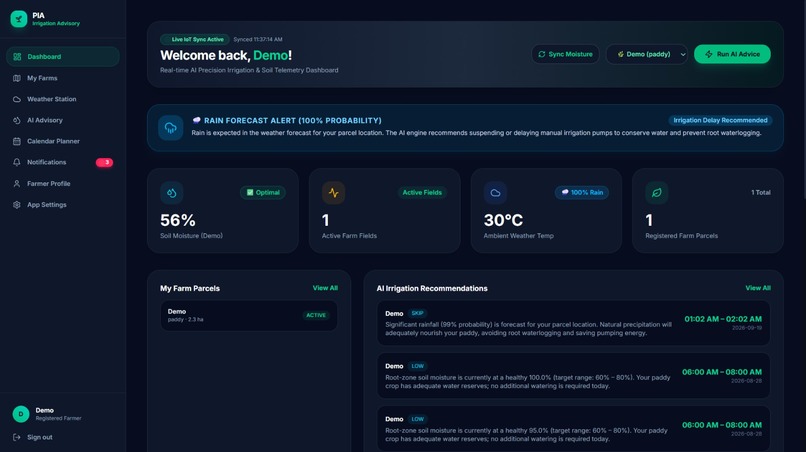
Task: Click the Irrigation Delay Recommended badge
Action: tap(720, 120)
